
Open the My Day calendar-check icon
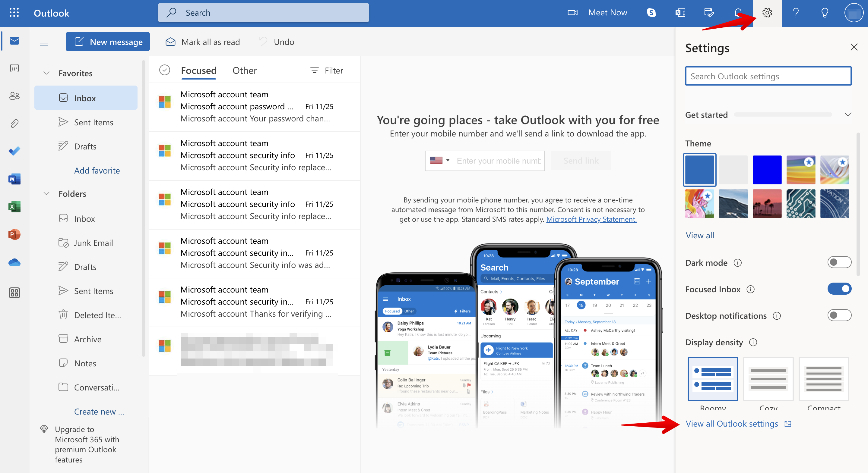709,13
